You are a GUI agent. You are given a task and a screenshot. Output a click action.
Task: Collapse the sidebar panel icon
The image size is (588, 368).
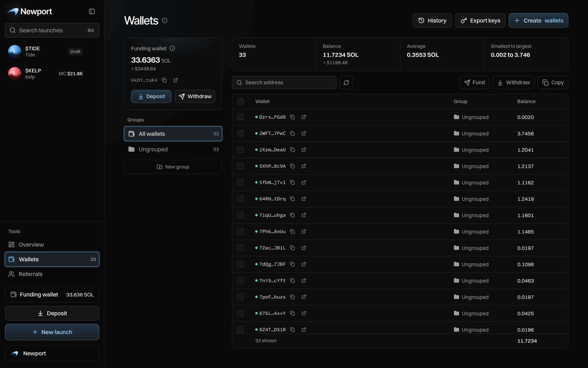click(x=92, y=11)
